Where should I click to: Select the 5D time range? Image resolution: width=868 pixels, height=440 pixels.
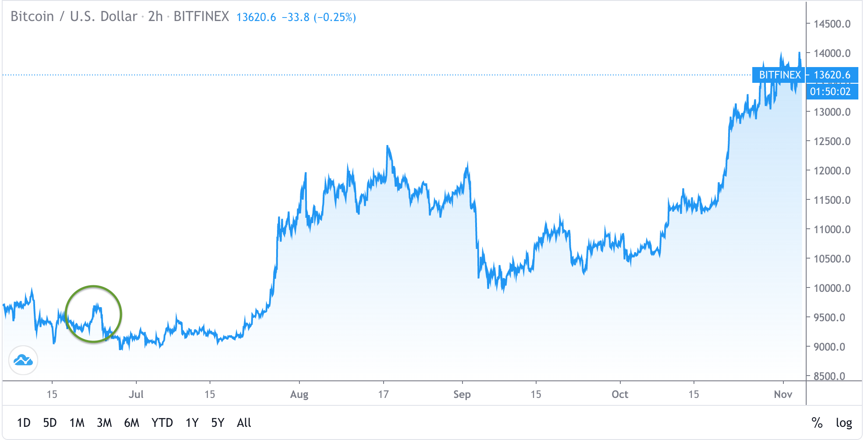50,423
